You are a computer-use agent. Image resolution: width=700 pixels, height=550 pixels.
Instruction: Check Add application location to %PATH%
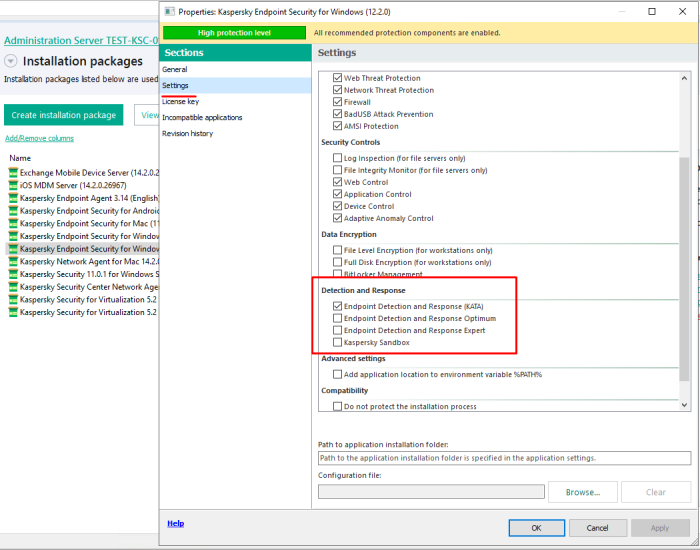click(338, 374)
